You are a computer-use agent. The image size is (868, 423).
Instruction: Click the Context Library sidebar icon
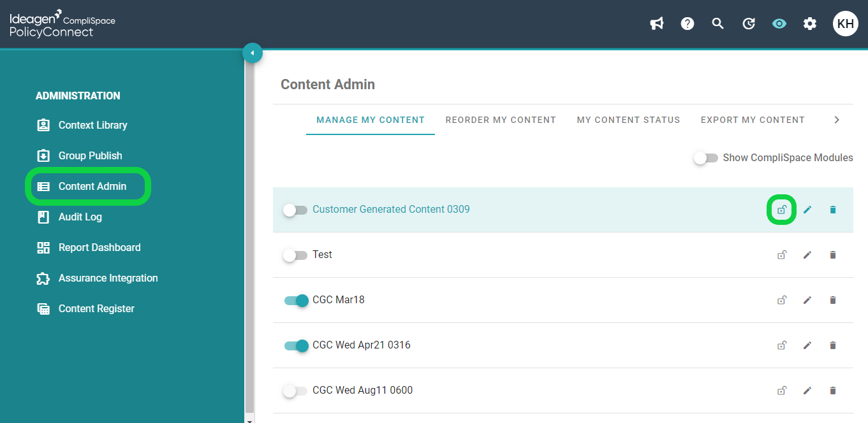43,125
